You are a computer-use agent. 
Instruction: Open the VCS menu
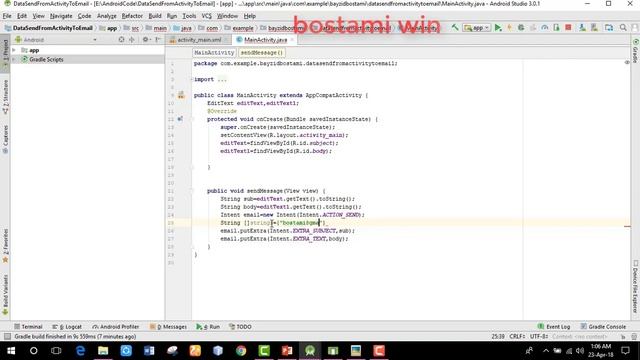pyautogui.click(x=207, y=16)
